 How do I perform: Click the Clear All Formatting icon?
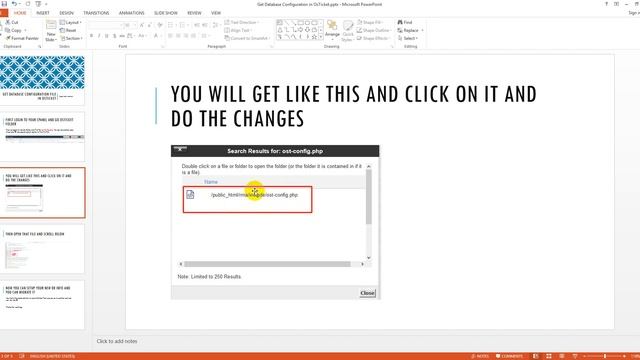tap(160, 25)
